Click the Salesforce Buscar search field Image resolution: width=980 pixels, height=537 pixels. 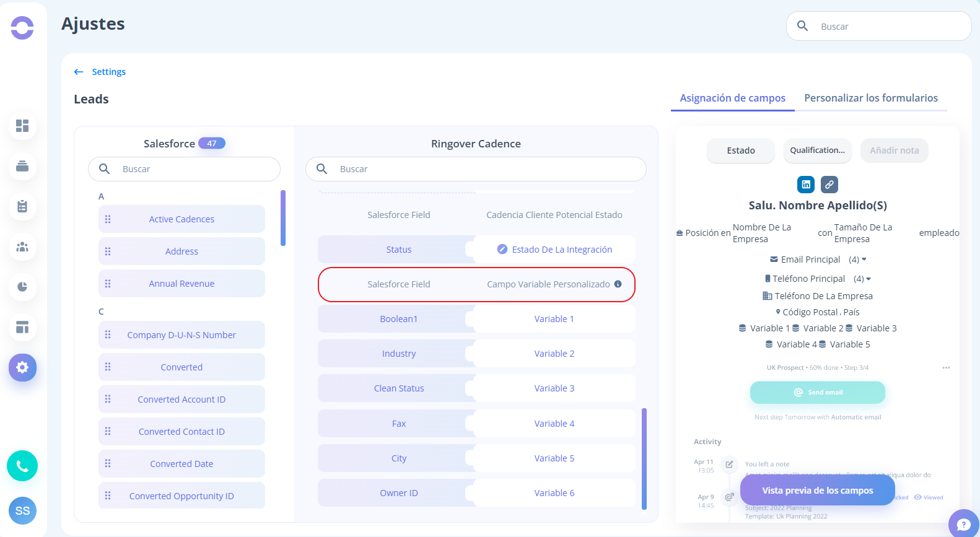point(184,169)
